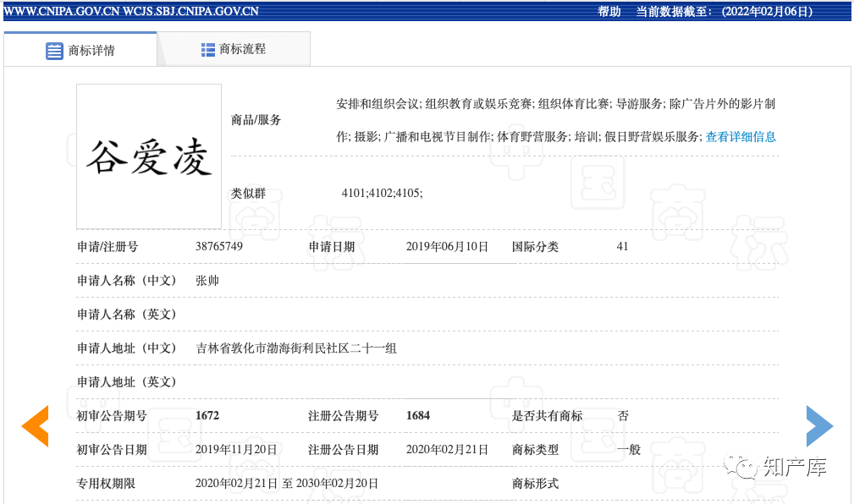Click the applicant address in 吉林省敦化市
Image resolution: width=854 pixels, height=504 pixels.
296,348
